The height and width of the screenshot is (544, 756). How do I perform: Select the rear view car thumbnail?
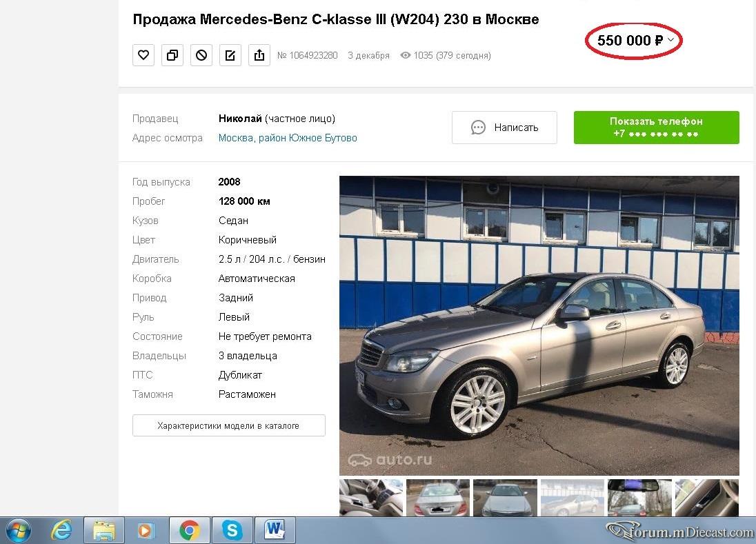(438, 498)
